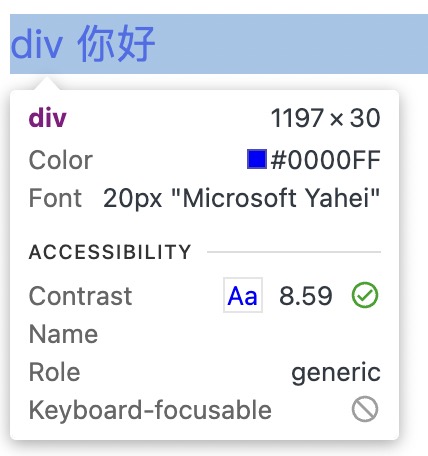The width and height of the screenshot is (428, 456).
Task: Click the green contrast pass checkmark icon
Action: (365, 295)
